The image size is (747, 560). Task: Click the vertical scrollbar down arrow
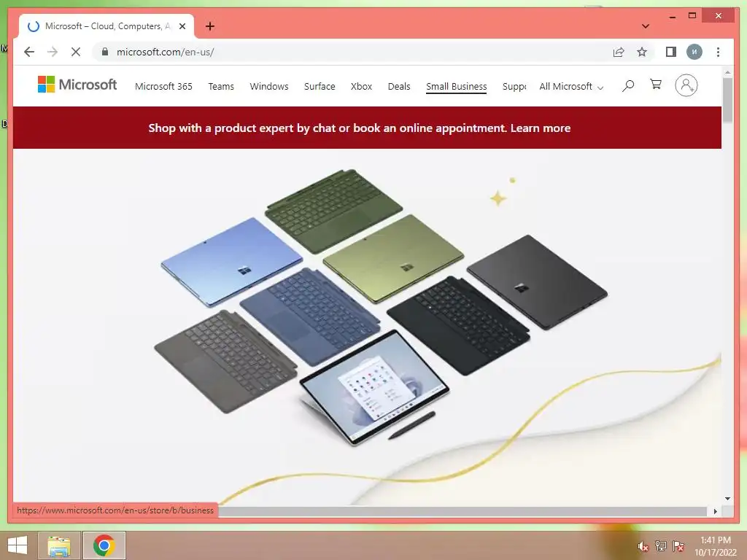pyautogui.click(x=727, y=499)
